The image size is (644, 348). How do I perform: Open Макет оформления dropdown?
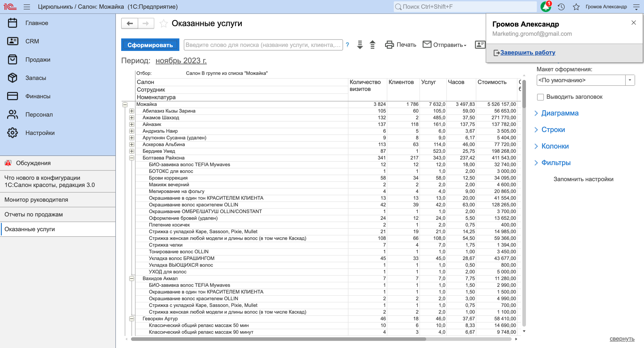(x=630, y=80)
